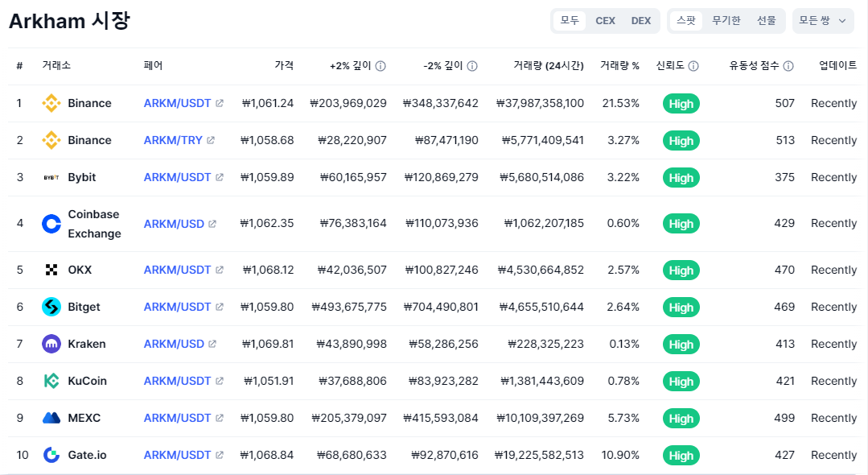Select the 무기한 market type
Image resolution: width=868 pixels, height=475 pixels.
pos(726,20)
